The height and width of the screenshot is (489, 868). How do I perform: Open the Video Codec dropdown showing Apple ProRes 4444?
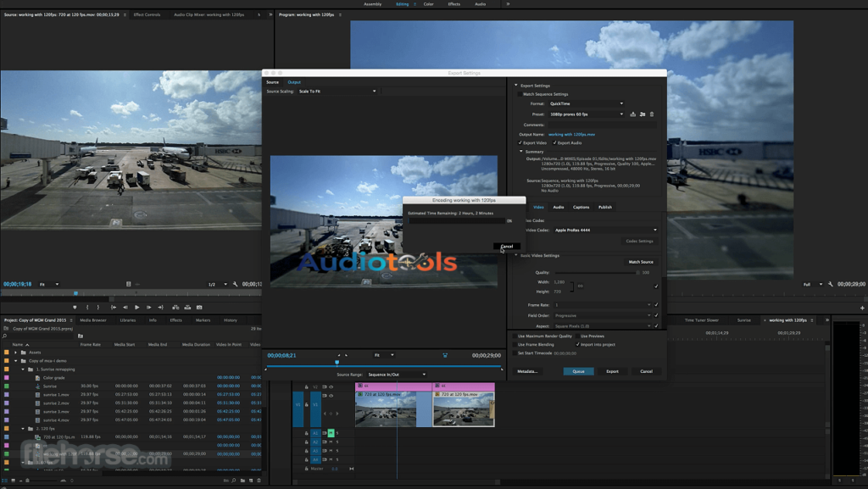coord(604,229)
